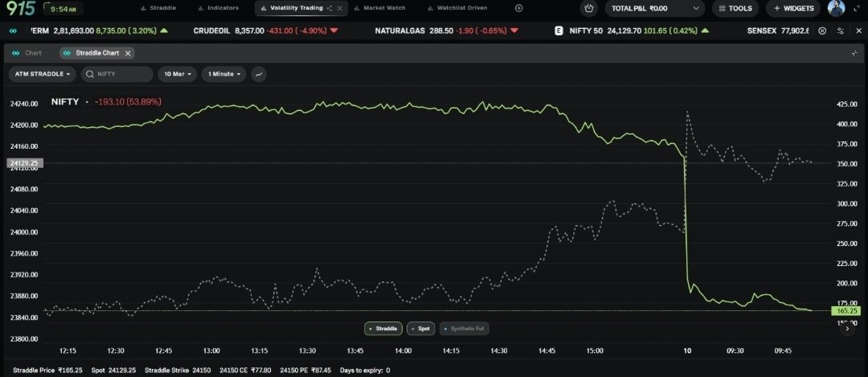Image resolution: width=868 pixels, height=377 pixels.
Task: Toggle the Synthetic Fut series legend
Action: (464, 329)
